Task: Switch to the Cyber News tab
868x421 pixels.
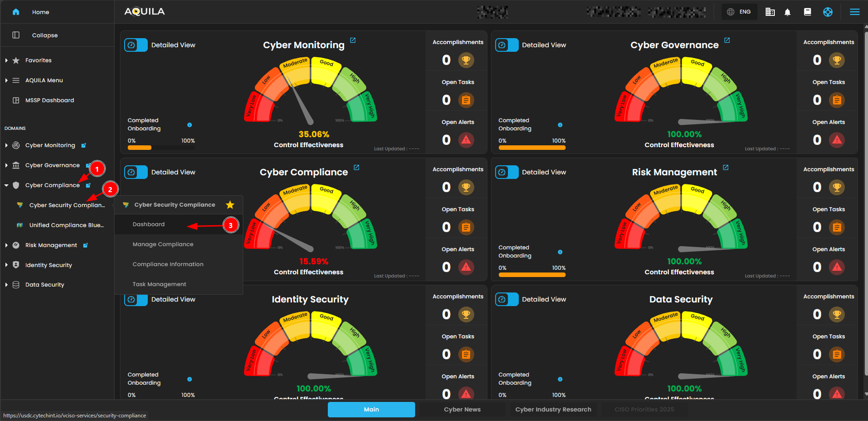Action: tap(462, 409)
